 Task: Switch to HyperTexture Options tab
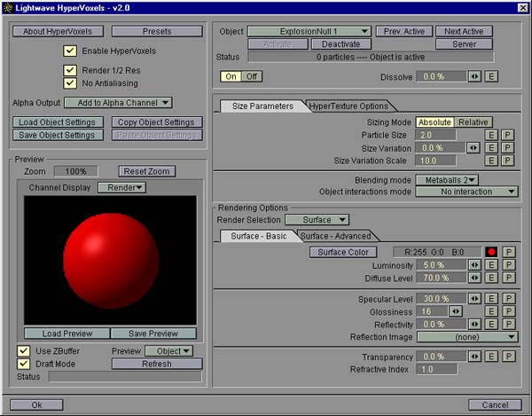point(348,106)
